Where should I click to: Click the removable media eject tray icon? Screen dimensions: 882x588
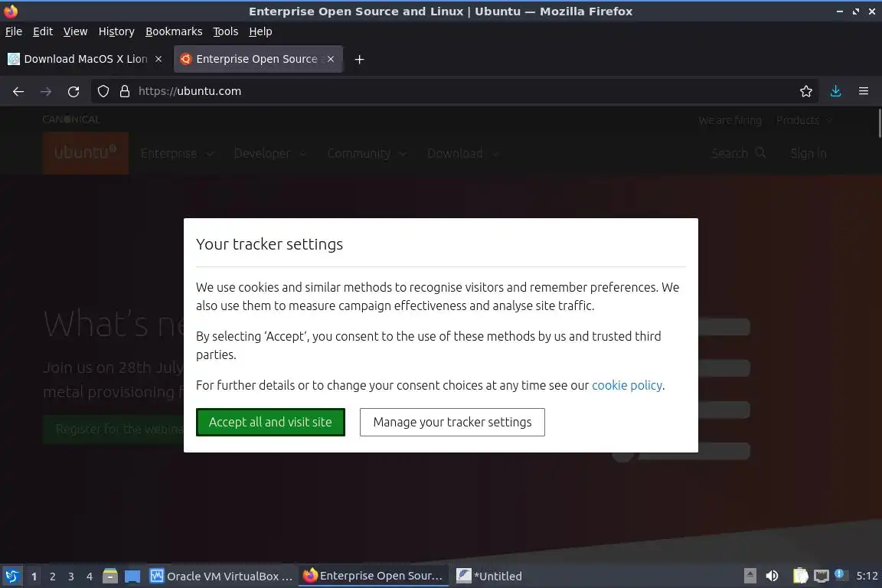point(750,576)
